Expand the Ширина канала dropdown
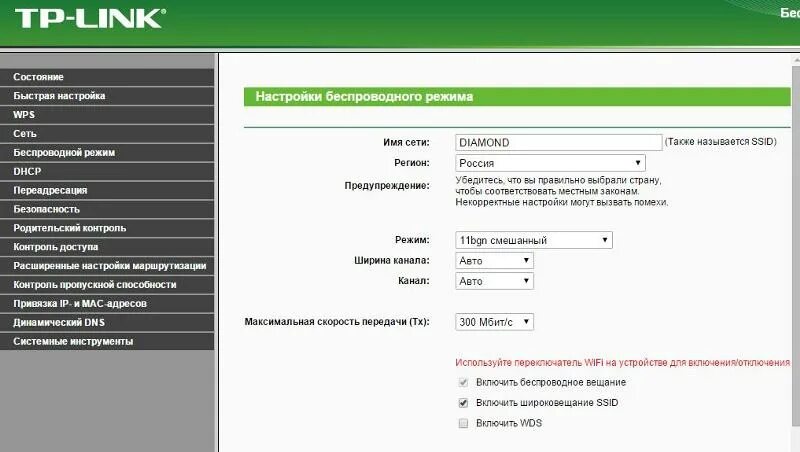This screenshot has width=800, height=452. click(494, 261)
